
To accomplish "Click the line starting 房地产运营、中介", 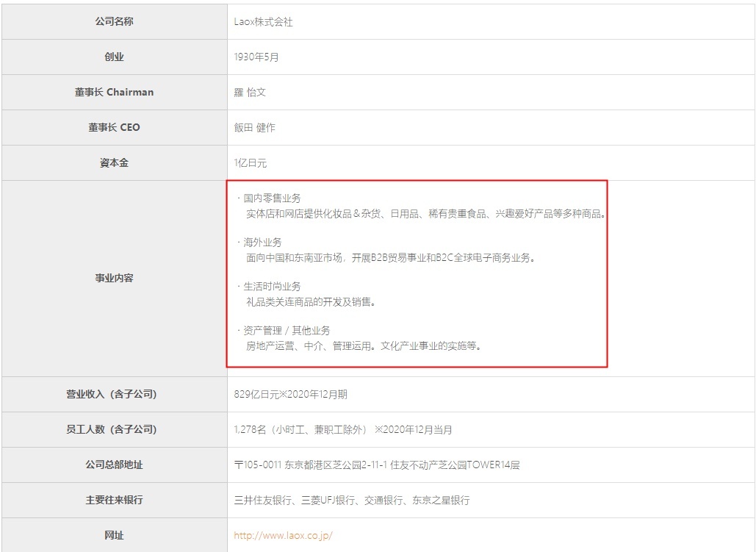I will click(x=364, y=346).
